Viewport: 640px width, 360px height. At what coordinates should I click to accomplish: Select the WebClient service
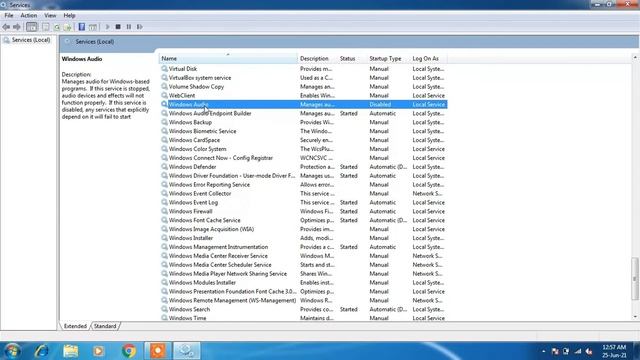point(303,96)
